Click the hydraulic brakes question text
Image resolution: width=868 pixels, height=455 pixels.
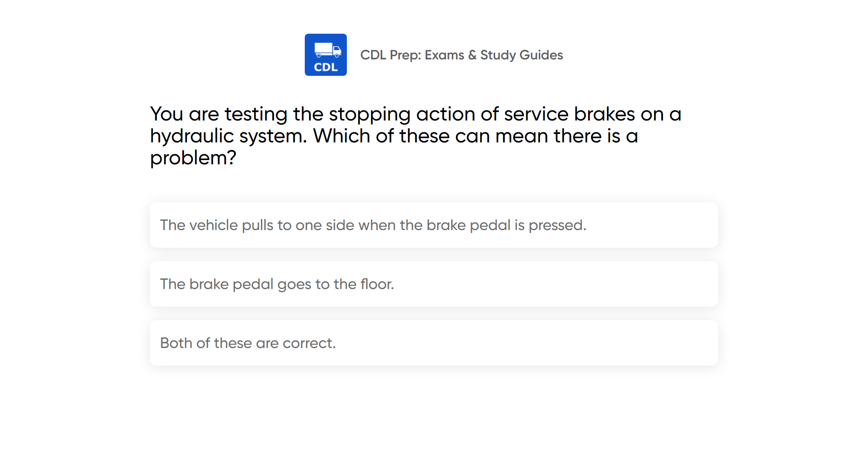click(x=415, y=136)
